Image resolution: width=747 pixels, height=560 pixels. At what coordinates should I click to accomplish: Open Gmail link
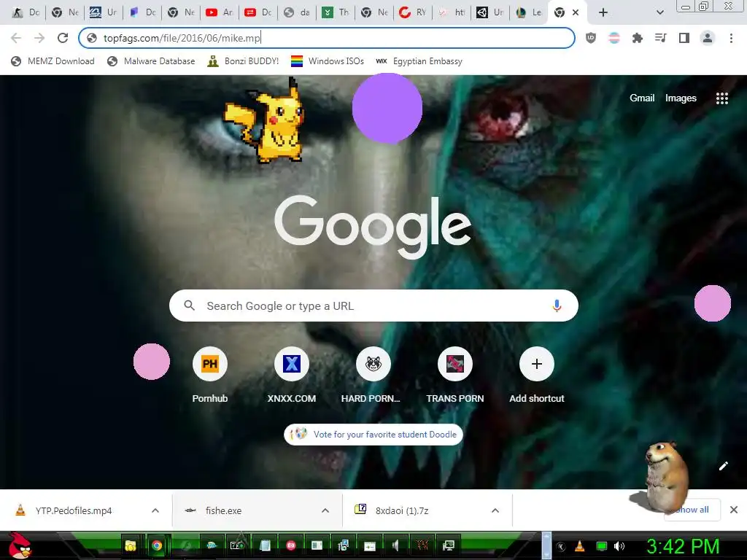[x=642, y=98]
